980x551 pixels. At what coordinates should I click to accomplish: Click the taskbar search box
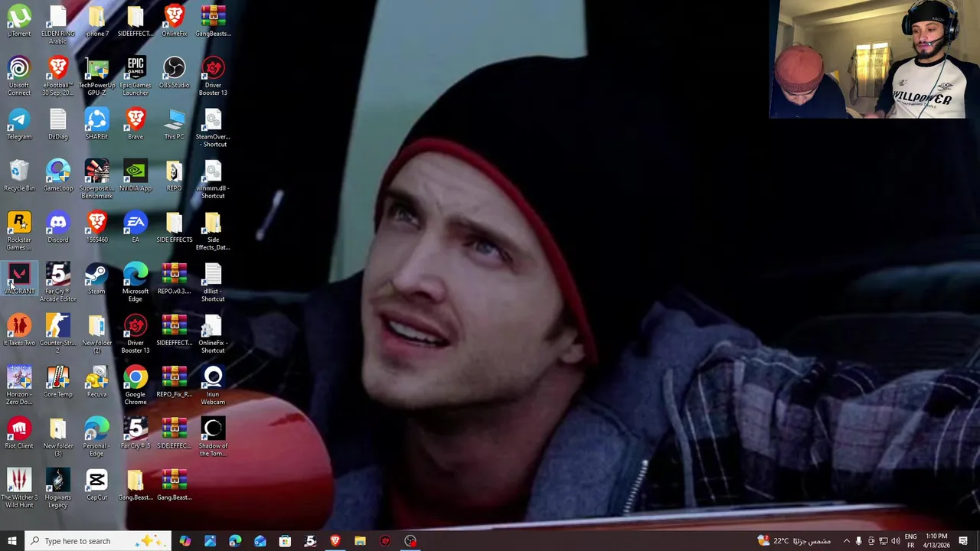99,541
